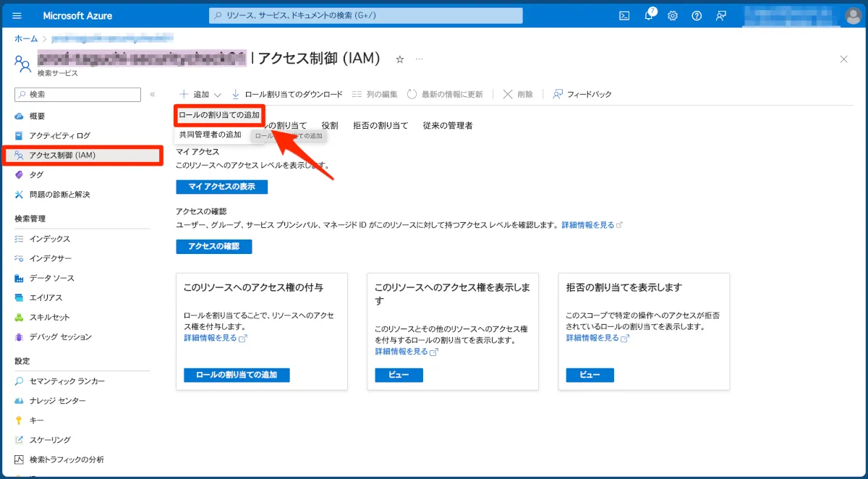Click the アクセスの確認 button

click(x=213, y=247)
